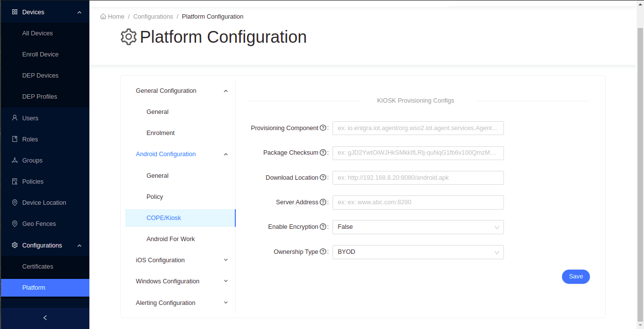Focus the Download Location input field
644x329 pixels.
418,178
